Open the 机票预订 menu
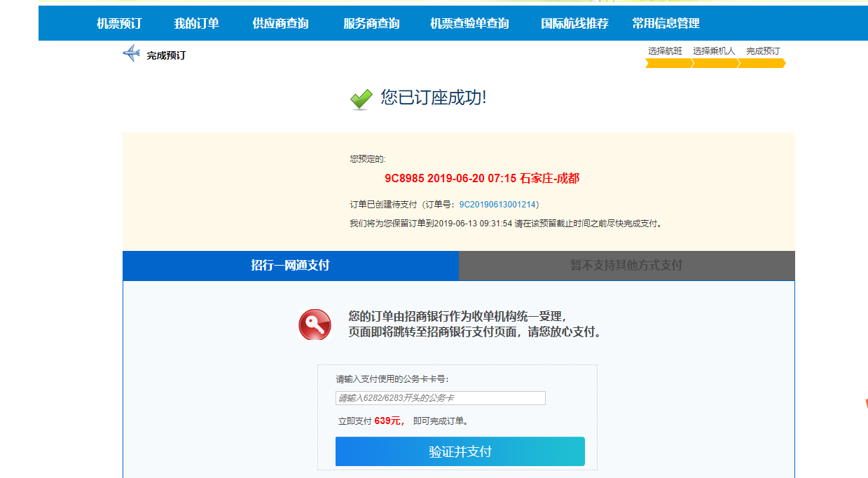The image size is (868, 478). click(119, 23)
